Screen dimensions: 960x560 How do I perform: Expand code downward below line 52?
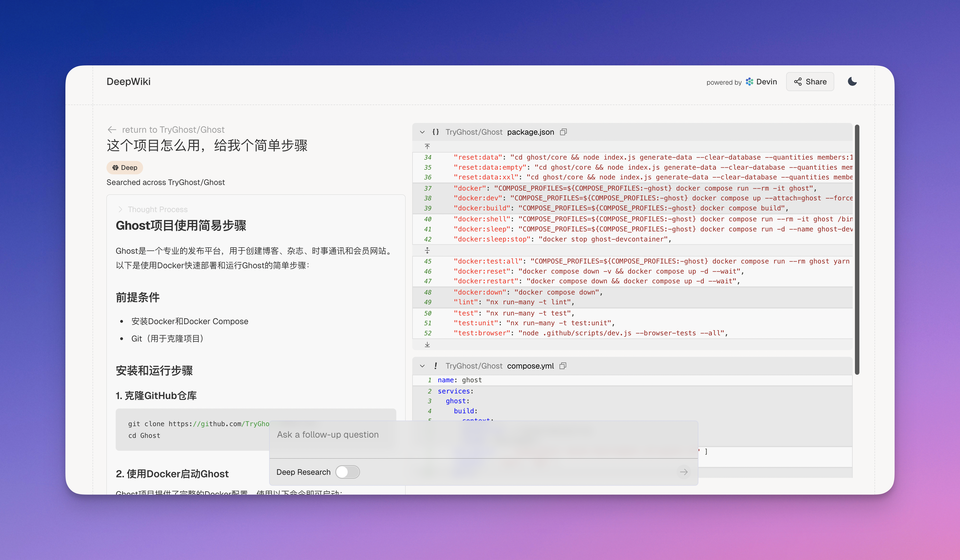[x=427, y=344]
